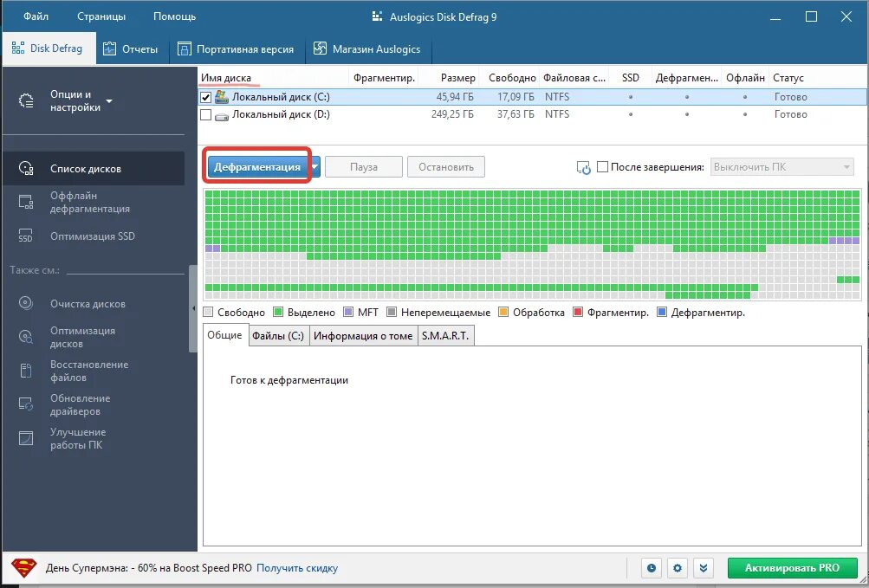Image resolution: width=869 pixels, height=588 pixels.
Task: Open the Магазин Auslogics tab
Action: 367,48
